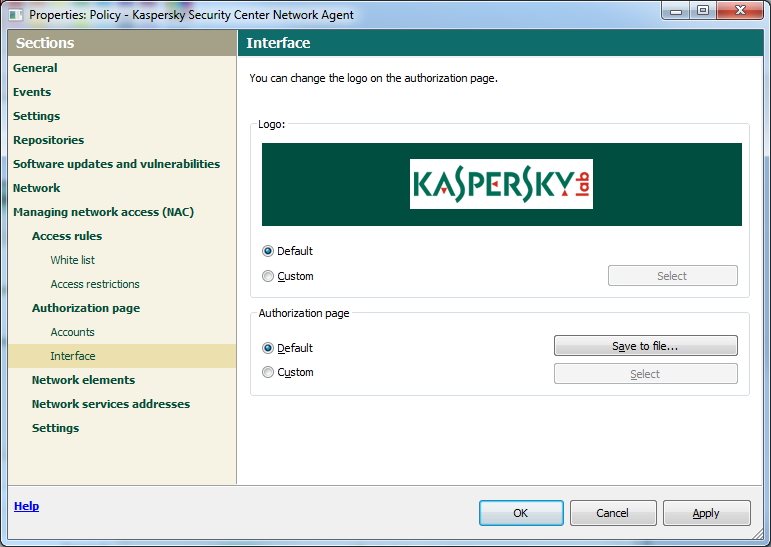
Task: Click the window title bar app icon
Action: 16,15
